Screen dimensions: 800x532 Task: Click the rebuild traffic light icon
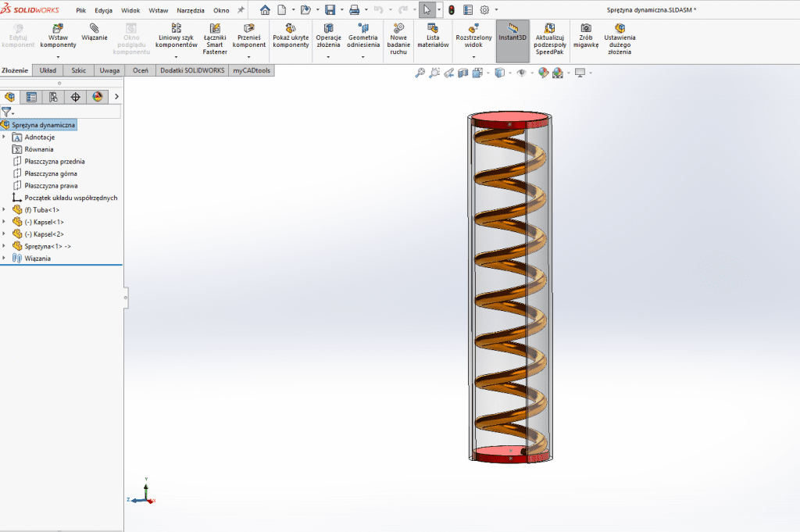pyautogui.click(x=451, y=10)
